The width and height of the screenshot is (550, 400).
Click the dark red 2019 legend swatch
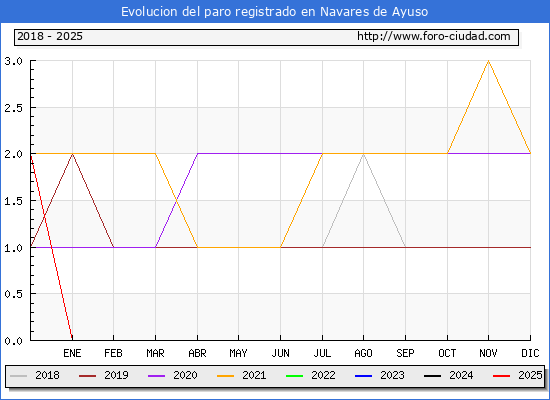(x=87, y=376)
